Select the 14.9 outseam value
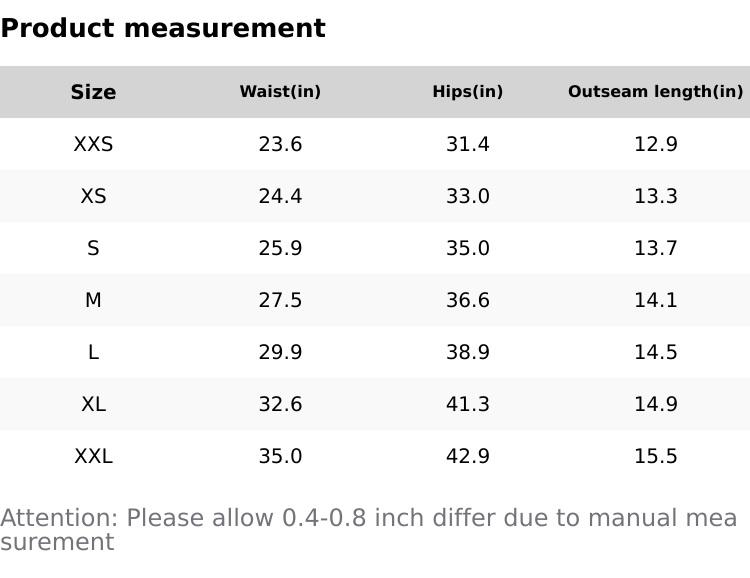The width and height of the screenshot is (750, 578). (x=655, y=404)
